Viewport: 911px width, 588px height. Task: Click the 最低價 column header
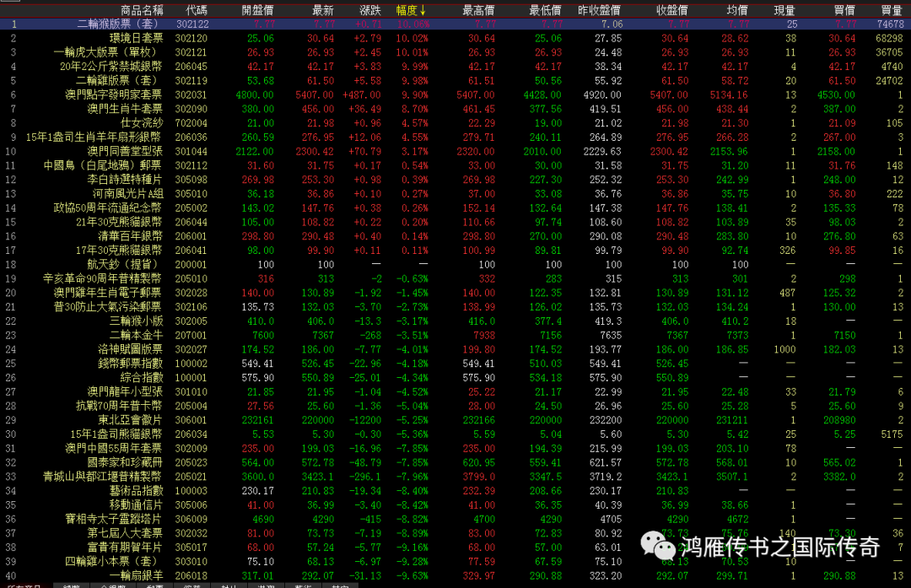545,10
